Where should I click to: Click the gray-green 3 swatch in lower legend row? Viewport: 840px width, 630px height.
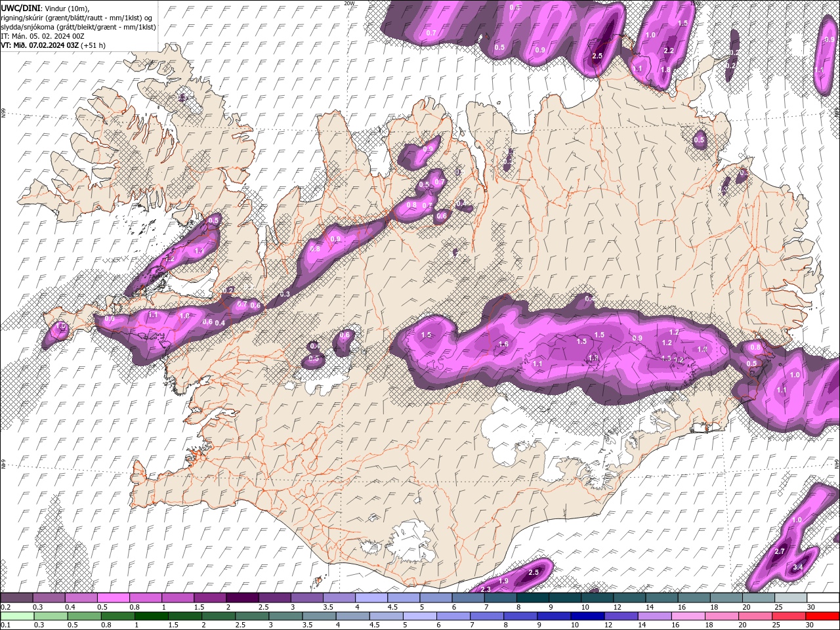tap(285, 616)
